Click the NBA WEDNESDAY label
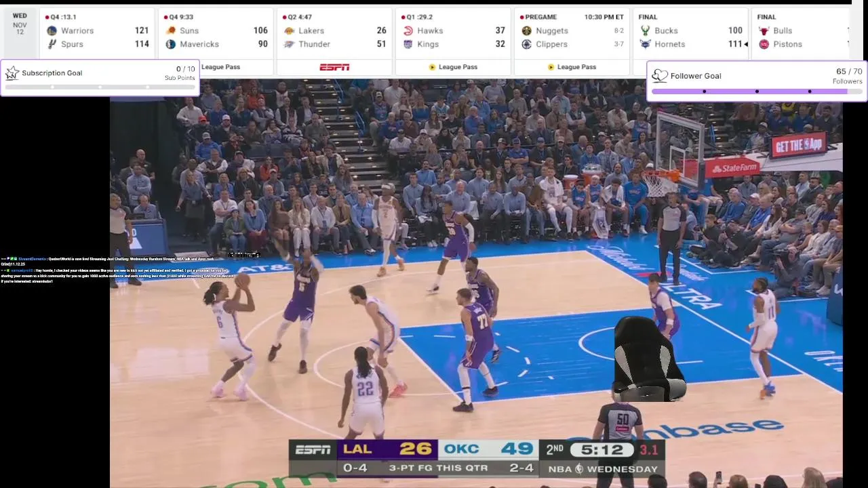This screenshot has width=868, height=488. [603, 469]
